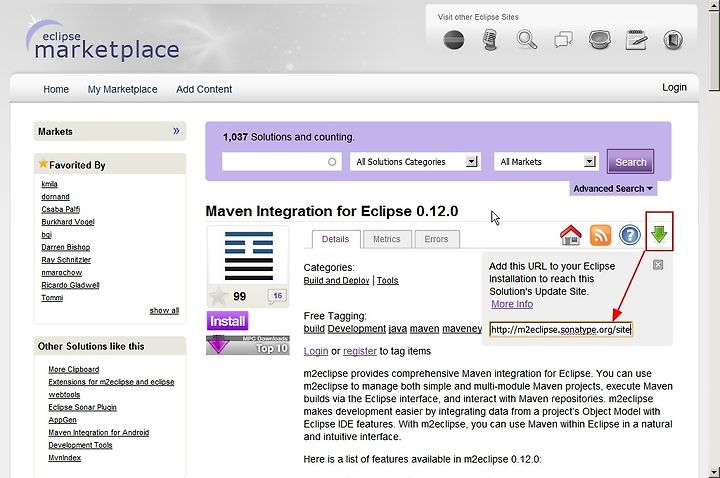Image resolution: width=720 pixels, height=478 pixels.
Task: Open the book Eclipse site icon
Action: click(x=673, y=40)
